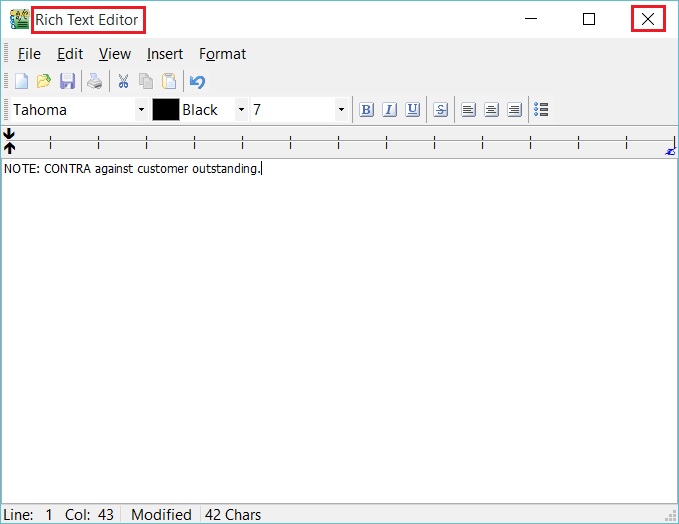Toggle Strikethrough formatting
The height and width of the screenshot is (524, 679).
pyautogui.click(x=440, y=110)
